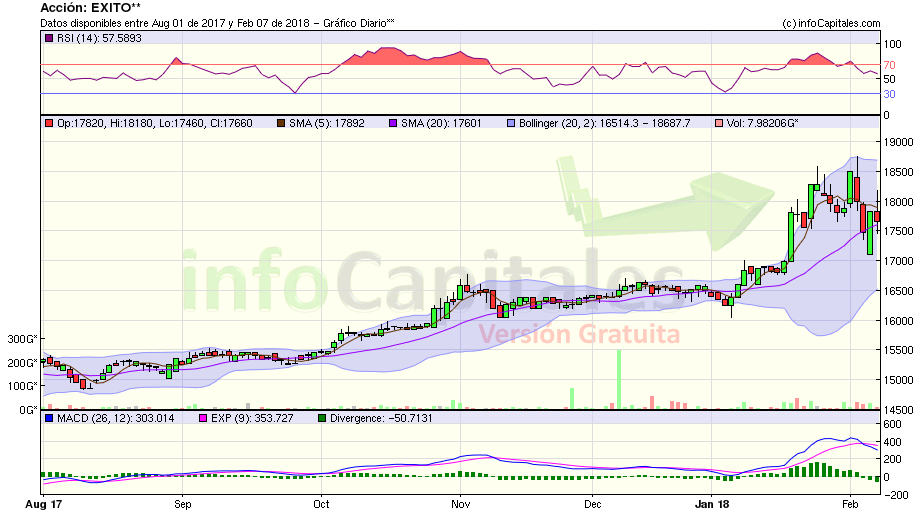Click the 16000 price axis value
The width and height of the screenshot is (920, 530).
point(898,321)
